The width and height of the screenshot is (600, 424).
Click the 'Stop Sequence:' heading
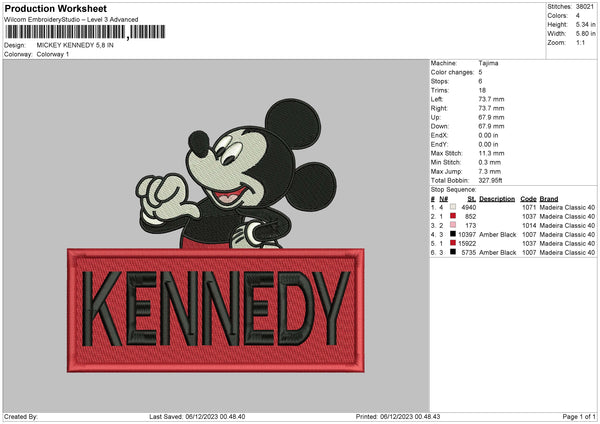pos(453,189)
